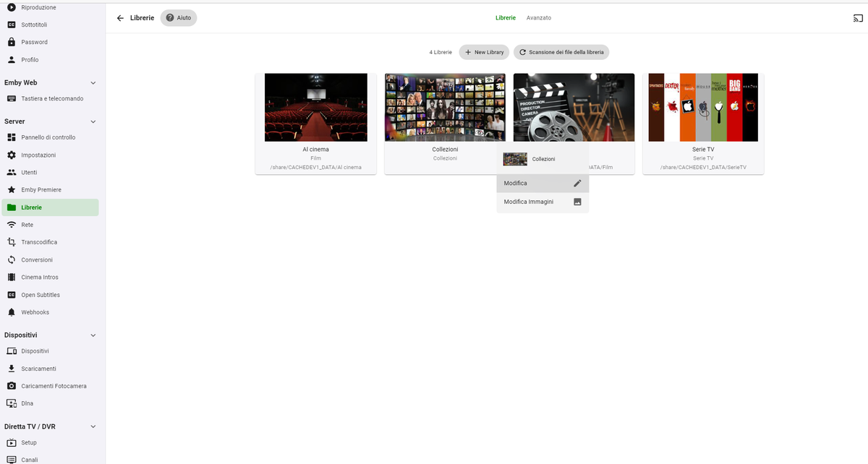Screen dimensions: 868x464
Task: Collapse the Dispositivi section chevron
Action: pyautogui.click(x=93, y=335)
